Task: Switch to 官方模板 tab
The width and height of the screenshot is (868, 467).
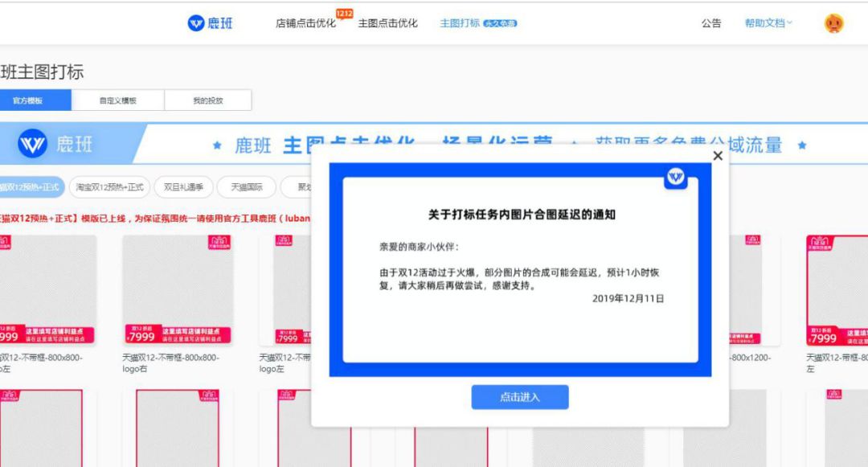Action: pos(35,100)
